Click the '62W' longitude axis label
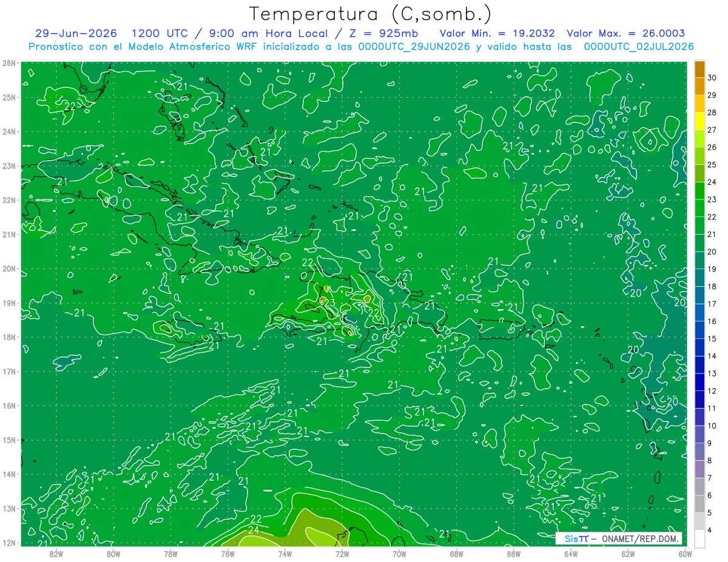728x562 pixels. click(628, 553)
